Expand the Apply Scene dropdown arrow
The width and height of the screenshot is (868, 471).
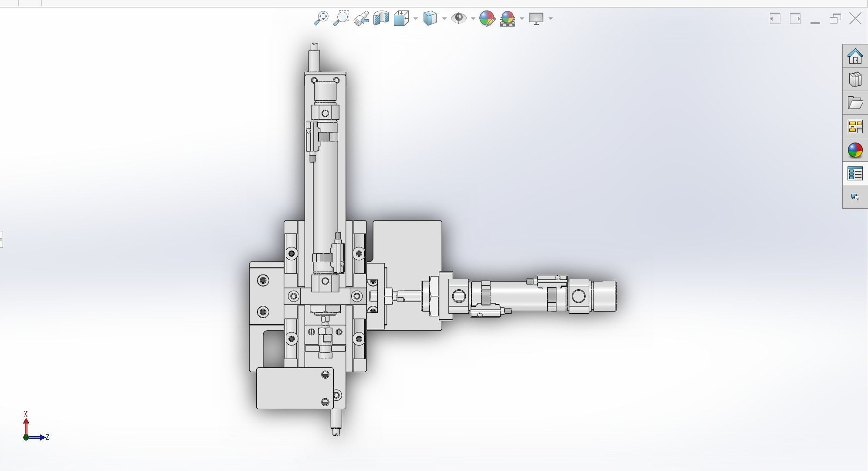(x=522, y=18)
